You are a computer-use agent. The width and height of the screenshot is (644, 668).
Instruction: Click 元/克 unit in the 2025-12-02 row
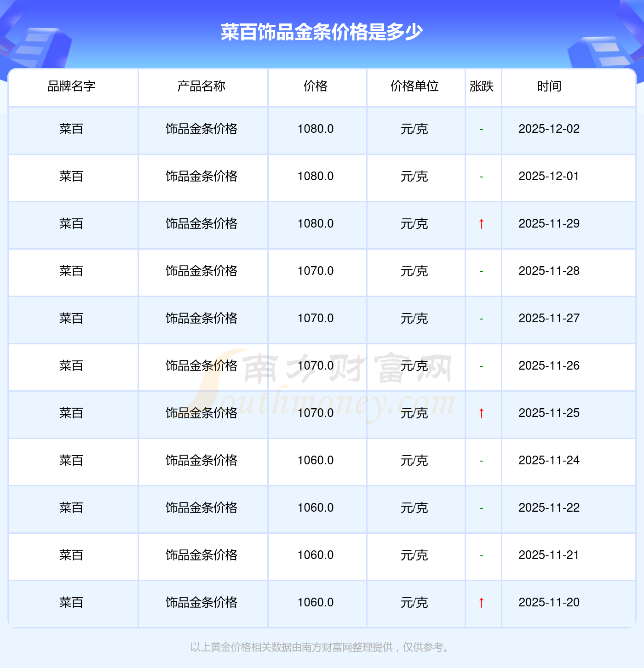click(414, 129)
